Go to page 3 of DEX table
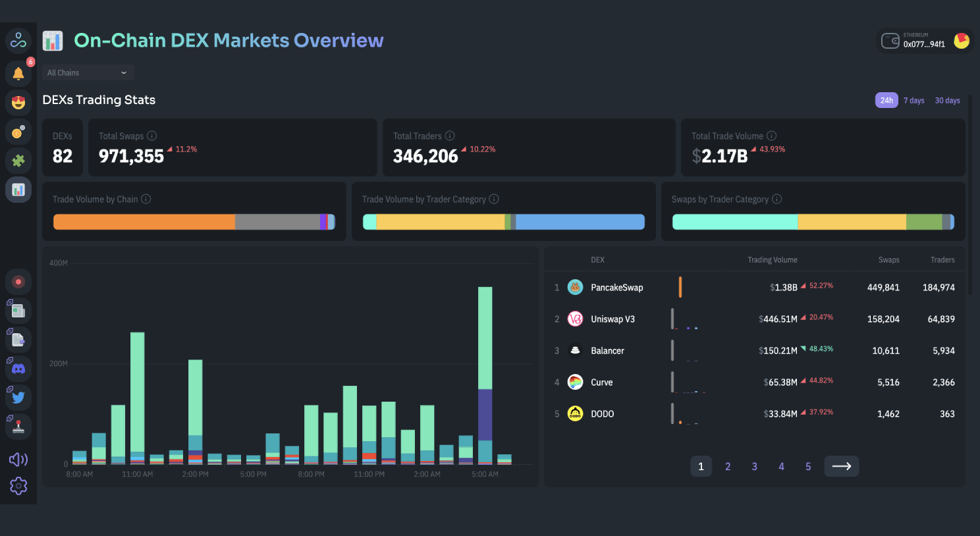The image size is (980, 536). pyautogui.click(x=754, y=466)
